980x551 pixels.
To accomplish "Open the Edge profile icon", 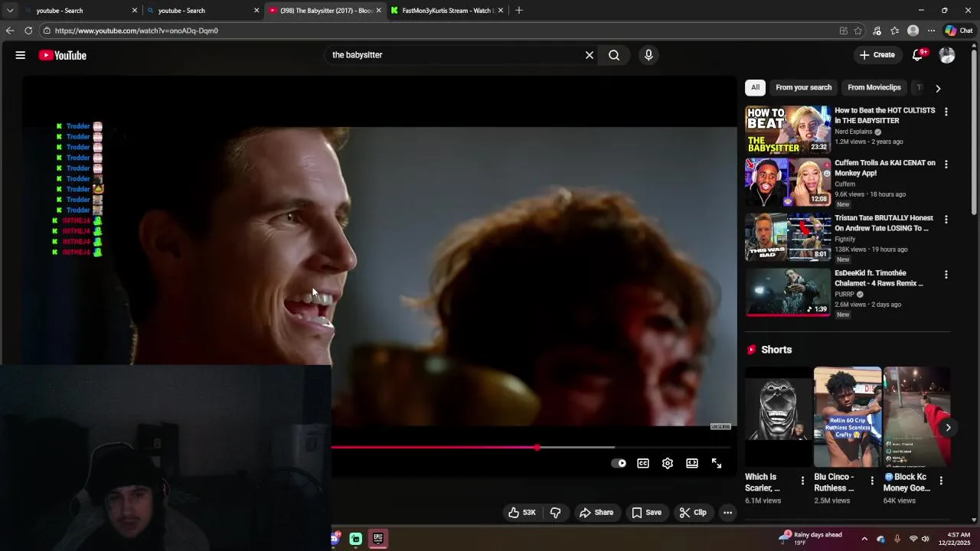I will (x=913, y=31).
